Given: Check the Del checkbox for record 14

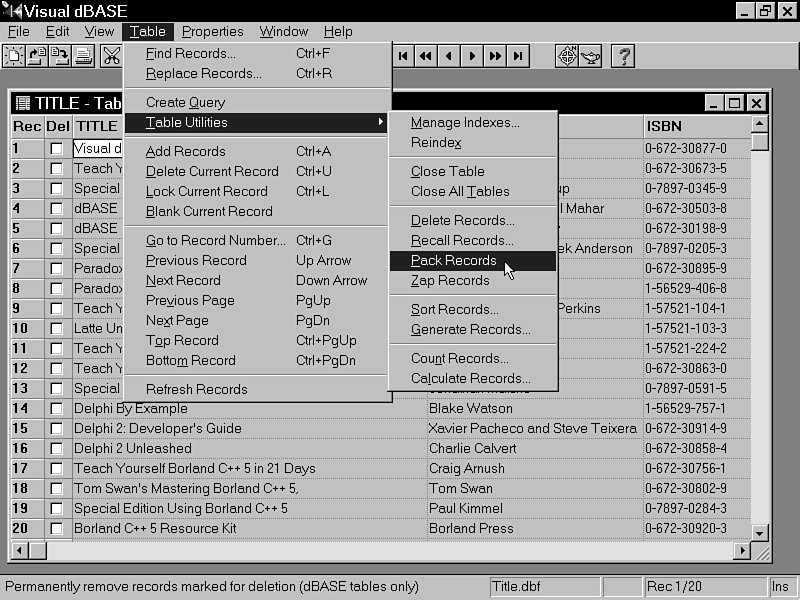Looking at the screenshot, I should click(57, 409).
